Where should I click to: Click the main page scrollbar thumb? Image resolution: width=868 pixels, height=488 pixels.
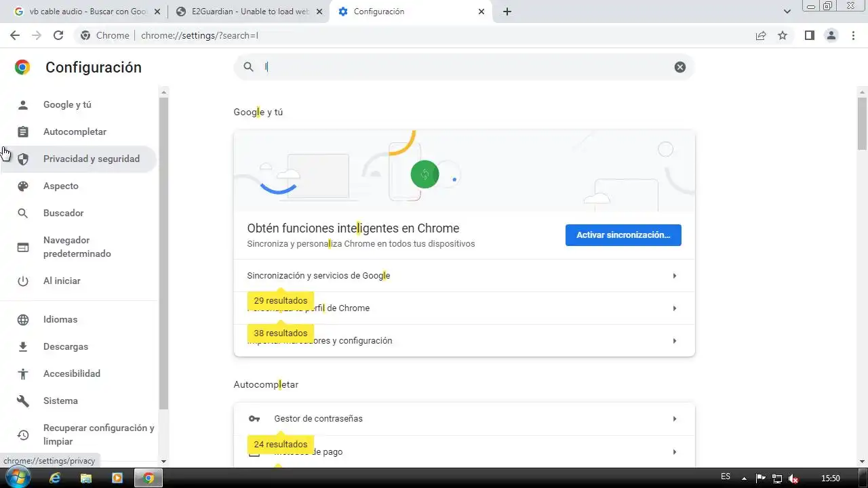point(862,123)
